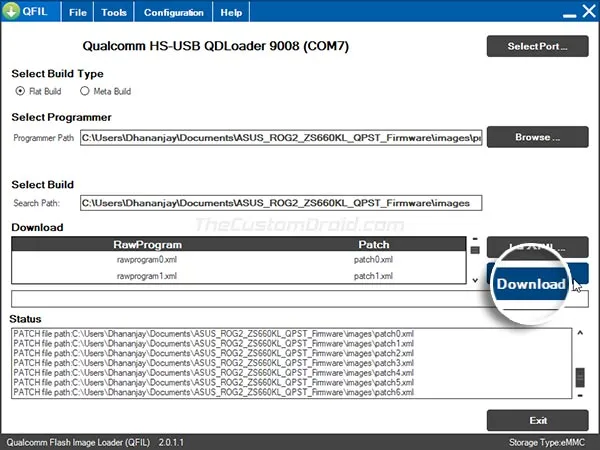The image size is (600, 450).
Task: Open the File menu
Action: 78,12
